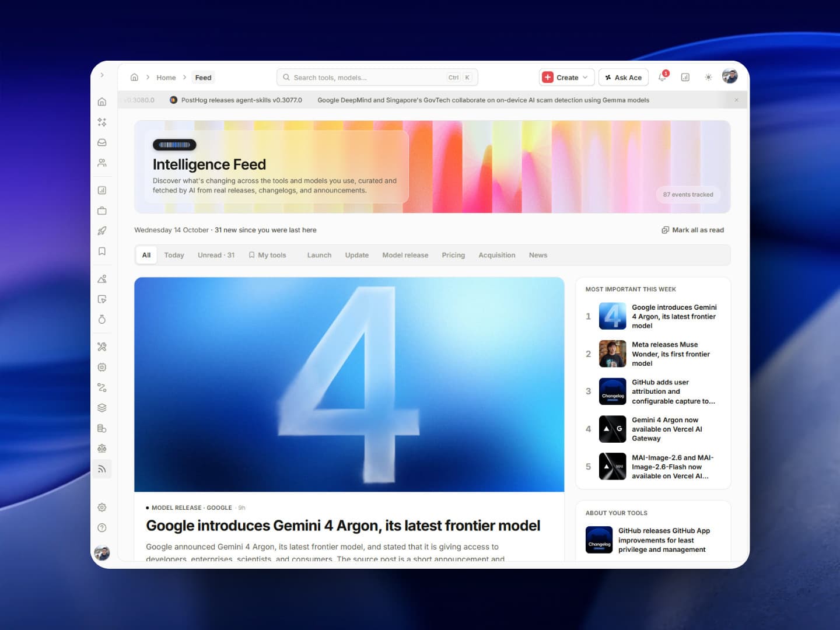
Task: Click the Feed breadcrumb item
Action: coord(204,78)
